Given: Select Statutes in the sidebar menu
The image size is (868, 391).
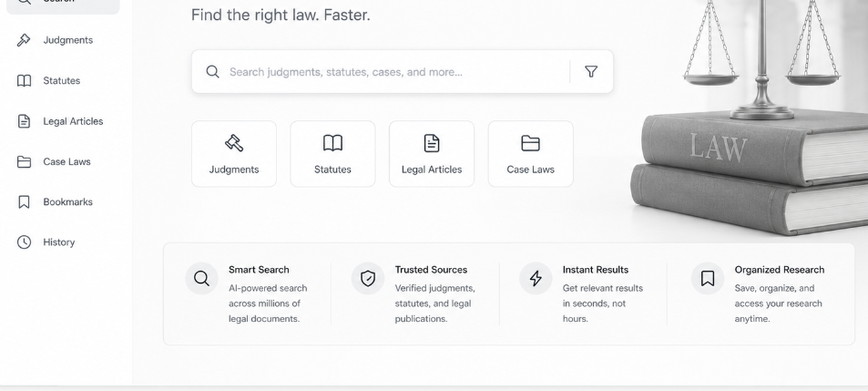Looking at the screenshot, I should point(63,81).
